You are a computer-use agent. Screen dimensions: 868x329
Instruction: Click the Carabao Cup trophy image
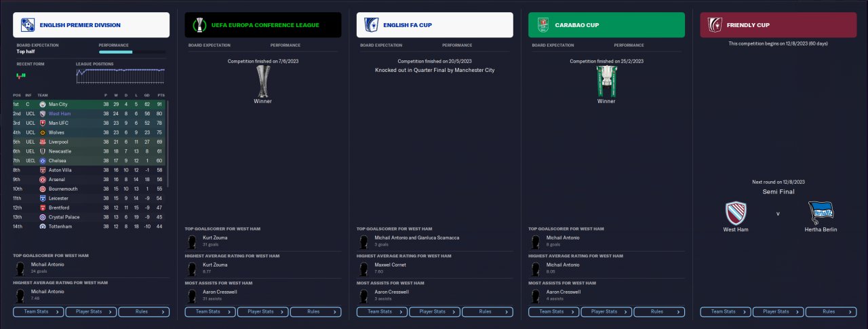coord(606,81)
